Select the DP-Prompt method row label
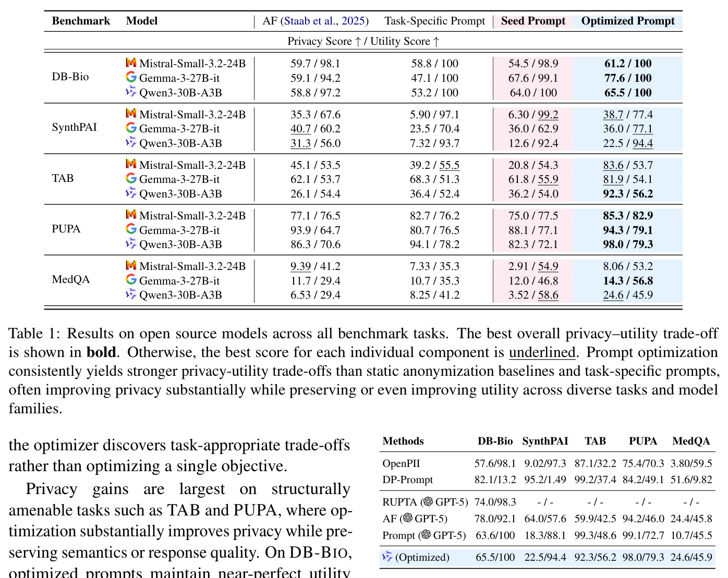Screen dimensions: 728x578 click(x=408, y=479)
